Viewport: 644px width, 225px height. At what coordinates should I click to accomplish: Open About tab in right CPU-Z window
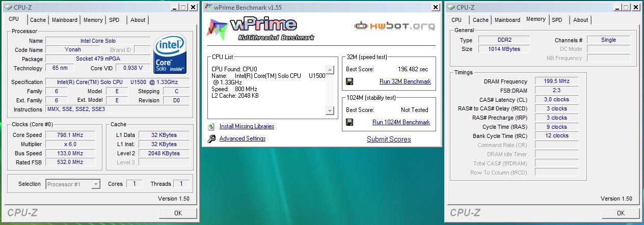coord(580,20)
